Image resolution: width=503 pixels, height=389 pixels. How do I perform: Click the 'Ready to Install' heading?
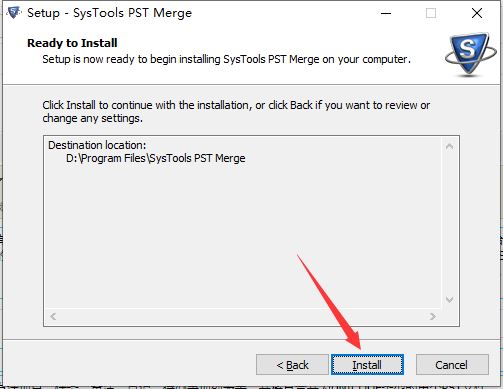72,43
